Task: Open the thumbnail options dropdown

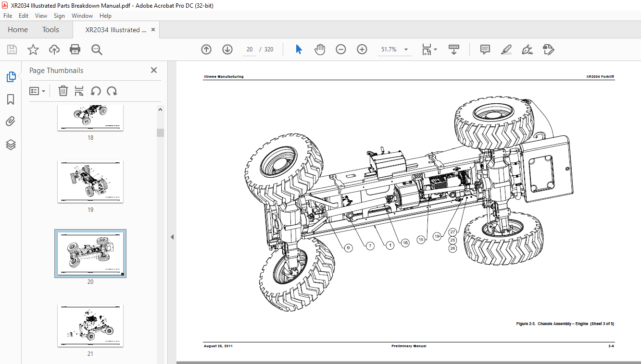Action: click(x=38, y=91)
